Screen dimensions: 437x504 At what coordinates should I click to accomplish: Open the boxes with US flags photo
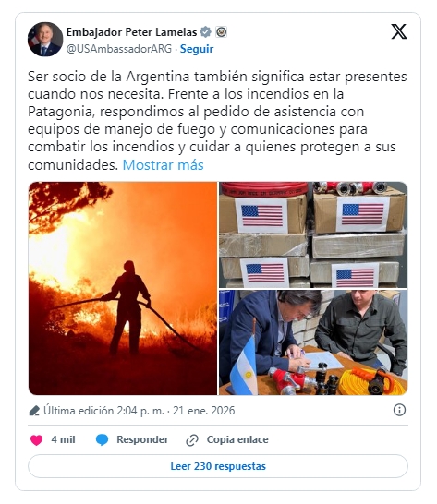click(313, 234)
